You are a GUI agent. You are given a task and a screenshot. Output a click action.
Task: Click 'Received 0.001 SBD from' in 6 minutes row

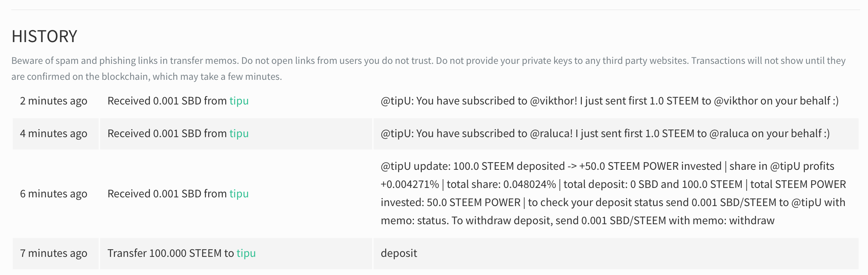(167, 194)
